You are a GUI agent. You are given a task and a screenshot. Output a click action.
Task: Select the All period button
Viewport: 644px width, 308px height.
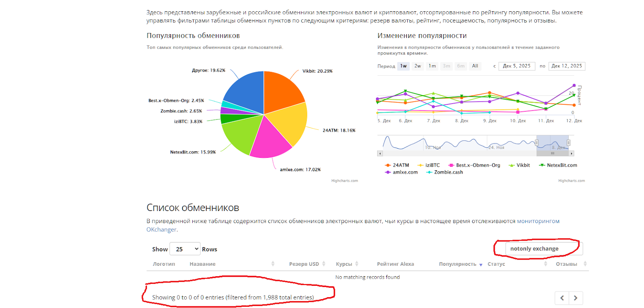475,66
